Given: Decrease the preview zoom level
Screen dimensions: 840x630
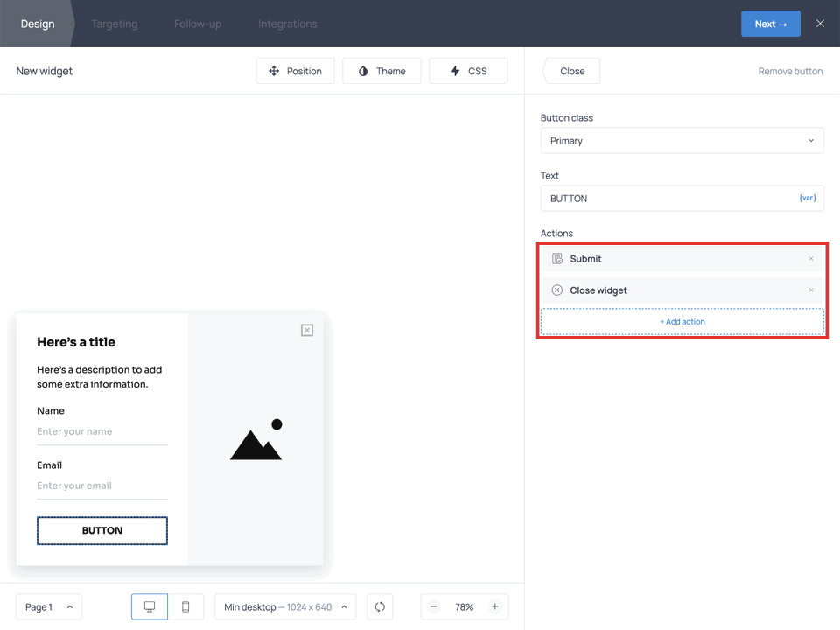Looking at the screenshot, I should [433, 606].
